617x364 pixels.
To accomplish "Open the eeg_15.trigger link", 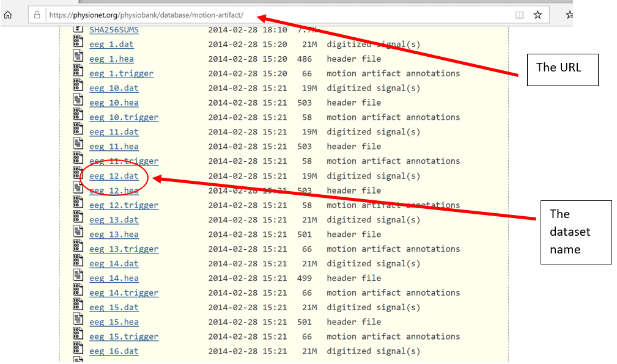I will coord(124,337).
